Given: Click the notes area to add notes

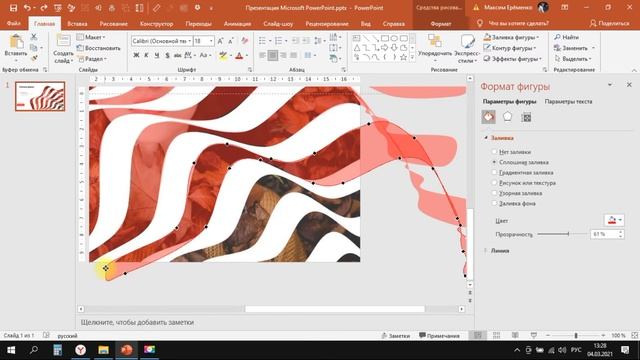Looking at the screenshot, I should click(275, 322).
